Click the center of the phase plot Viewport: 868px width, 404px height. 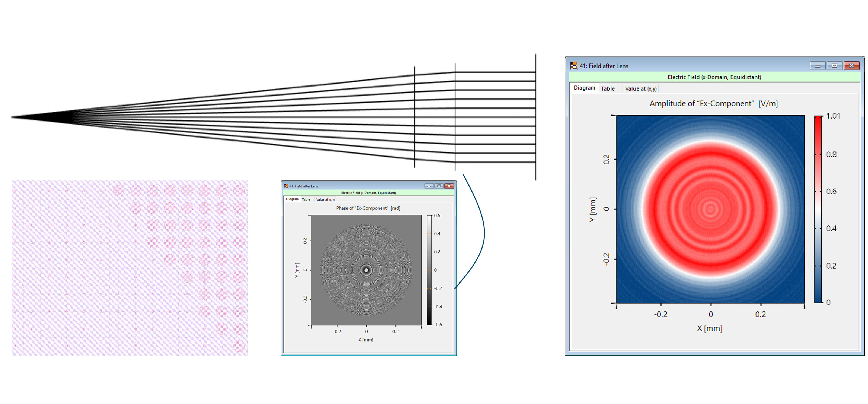[x=366, y=270]
